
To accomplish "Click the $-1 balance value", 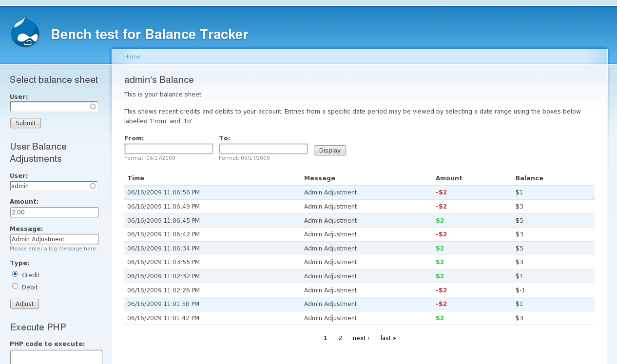I will 521,290.
